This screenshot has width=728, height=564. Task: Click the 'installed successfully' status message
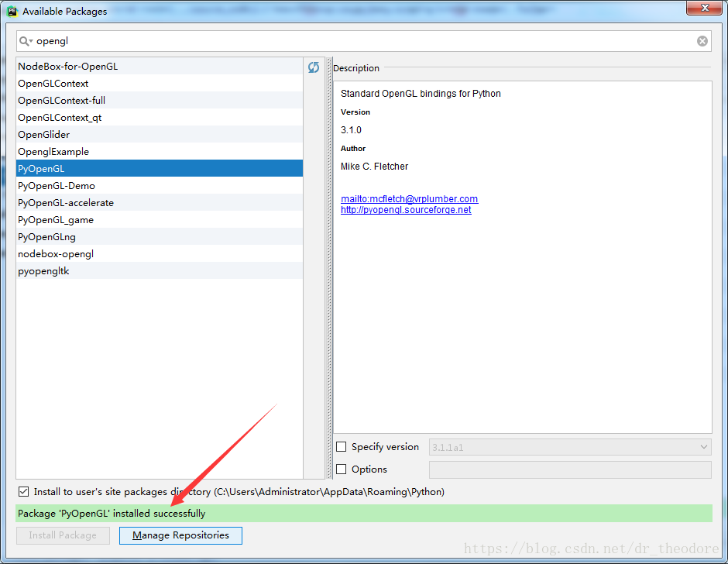tap(363, 513)
